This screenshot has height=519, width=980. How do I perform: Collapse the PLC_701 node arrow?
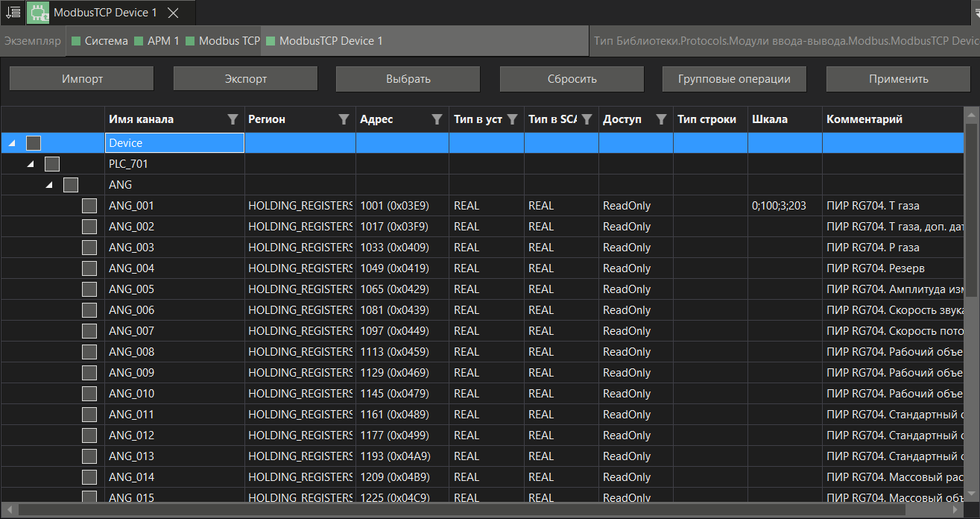click(x=31, y=164)
